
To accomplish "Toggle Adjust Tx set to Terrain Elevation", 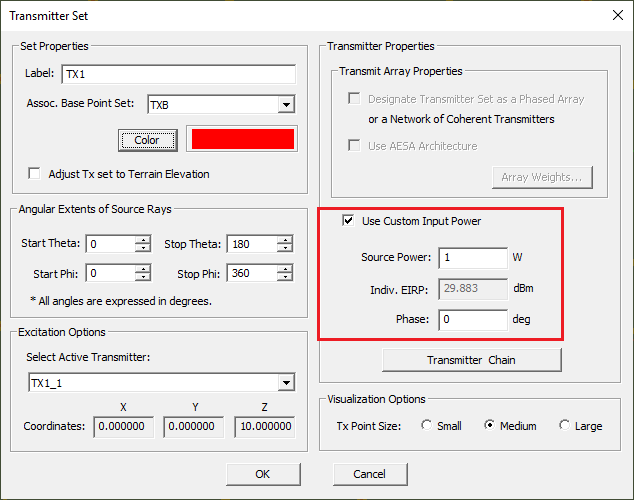I will pyautogui.click(x=36, y=174).
